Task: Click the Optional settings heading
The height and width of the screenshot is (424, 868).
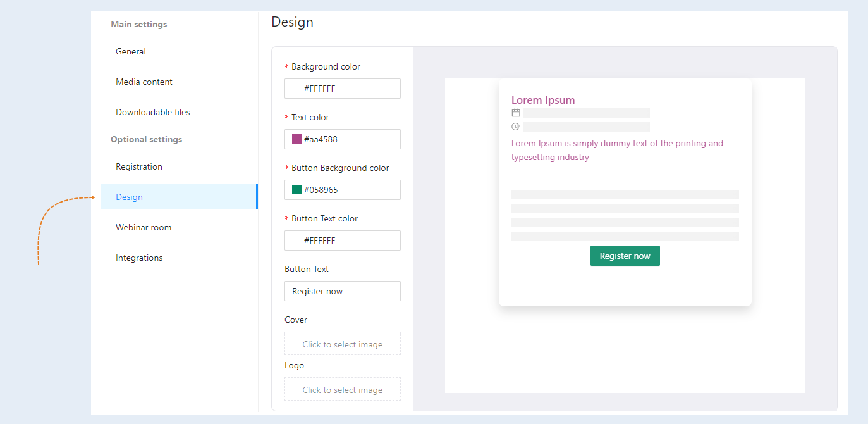Action: [x=147, y=139]
